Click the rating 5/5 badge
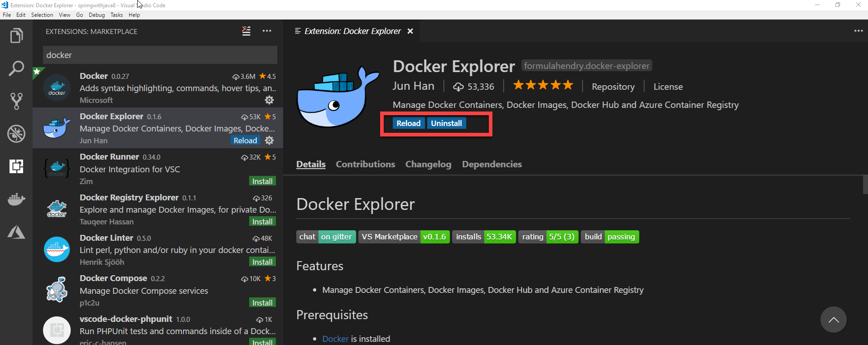 click(x=548, y=237)
